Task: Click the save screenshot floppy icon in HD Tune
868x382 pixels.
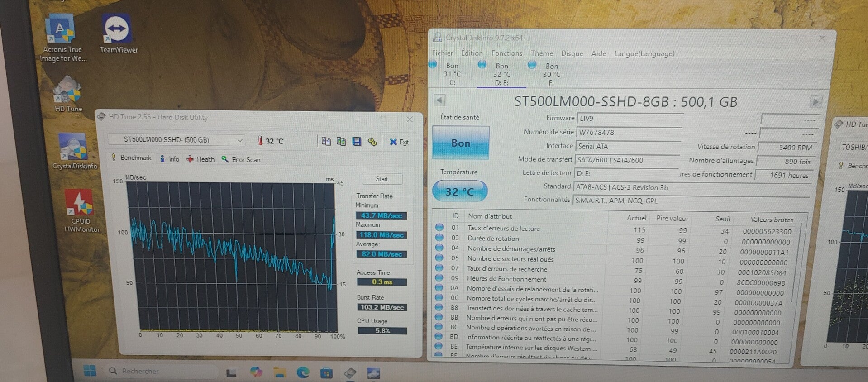Action: coord(357,142)
